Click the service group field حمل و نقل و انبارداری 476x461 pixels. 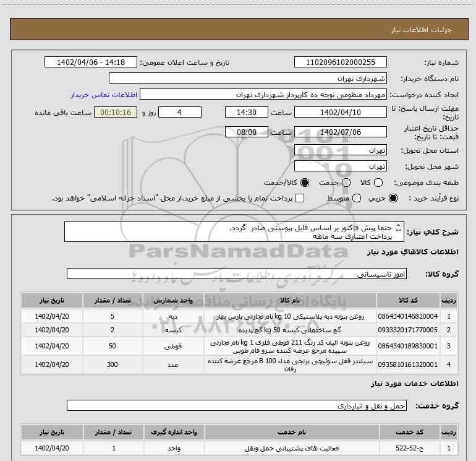point(237,405)
